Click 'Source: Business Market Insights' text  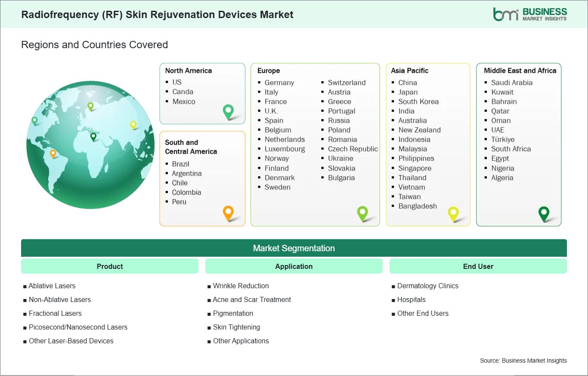tap(523, 361)
